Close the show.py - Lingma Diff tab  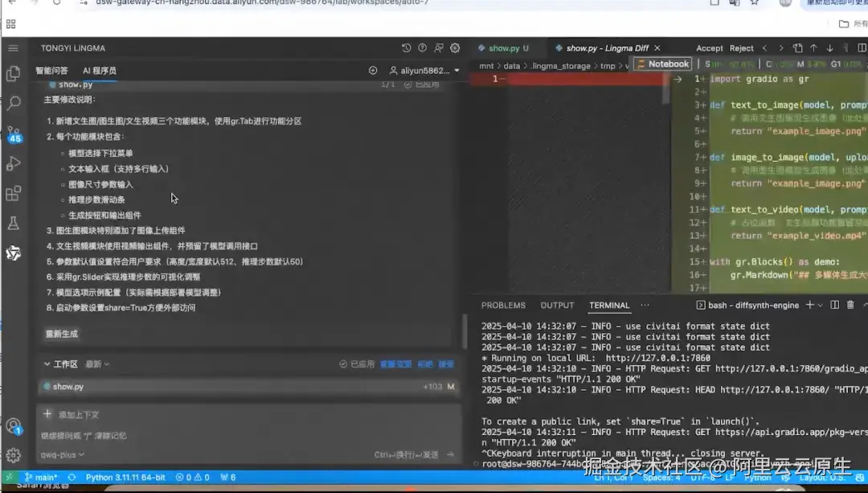657,48
